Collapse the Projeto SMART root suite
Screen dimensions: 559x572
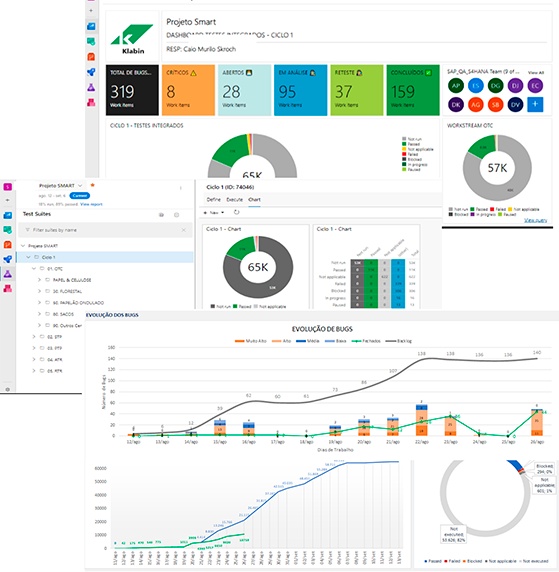pyautogui.click(x=23, y=246)
